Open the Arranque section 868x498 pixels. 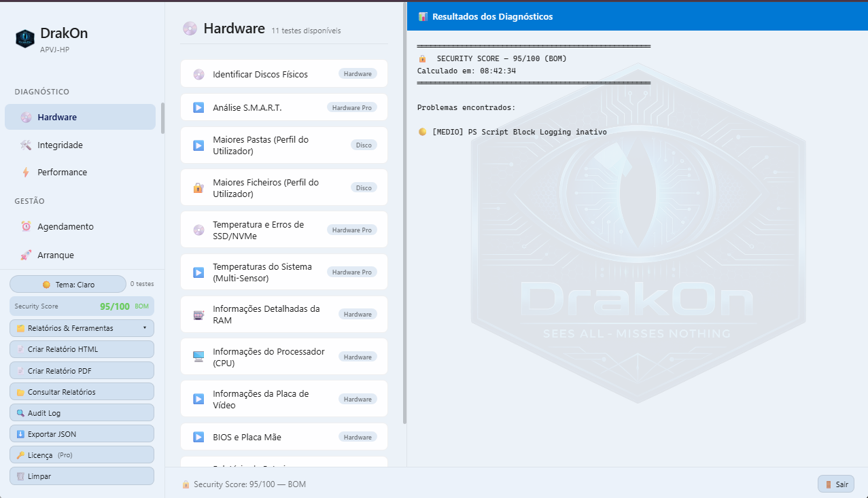tap(80, 255)
